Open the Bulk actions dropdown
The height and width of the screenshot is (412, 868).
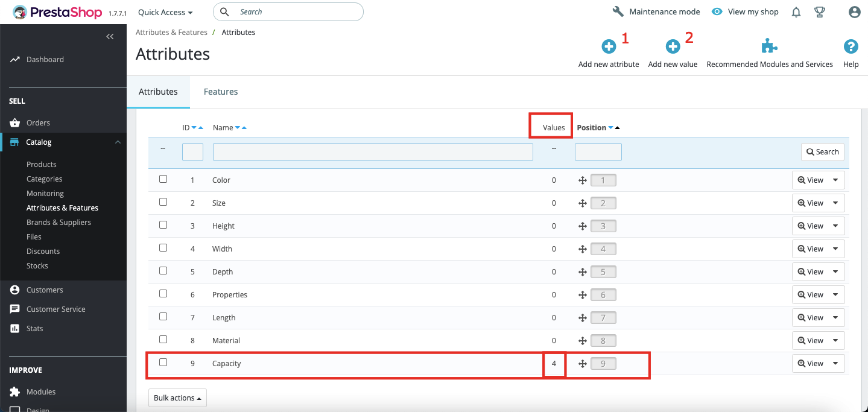tap(177, 398)
